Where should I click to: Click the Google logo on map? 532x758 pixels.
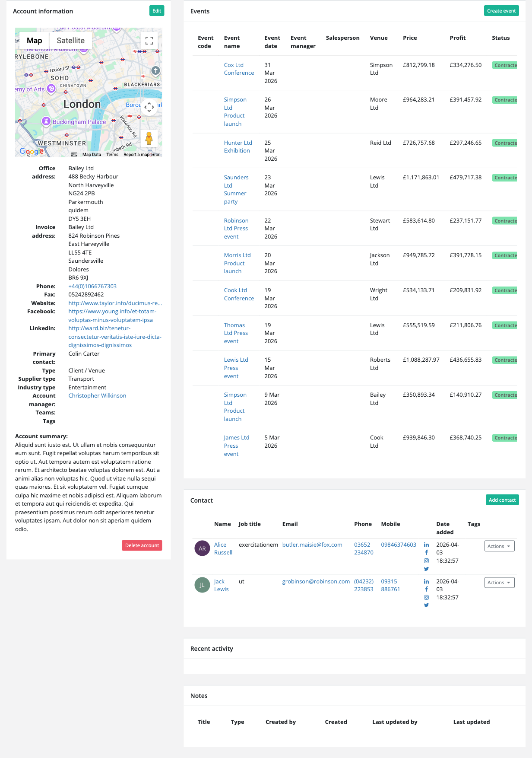click(x=32, y=151)
